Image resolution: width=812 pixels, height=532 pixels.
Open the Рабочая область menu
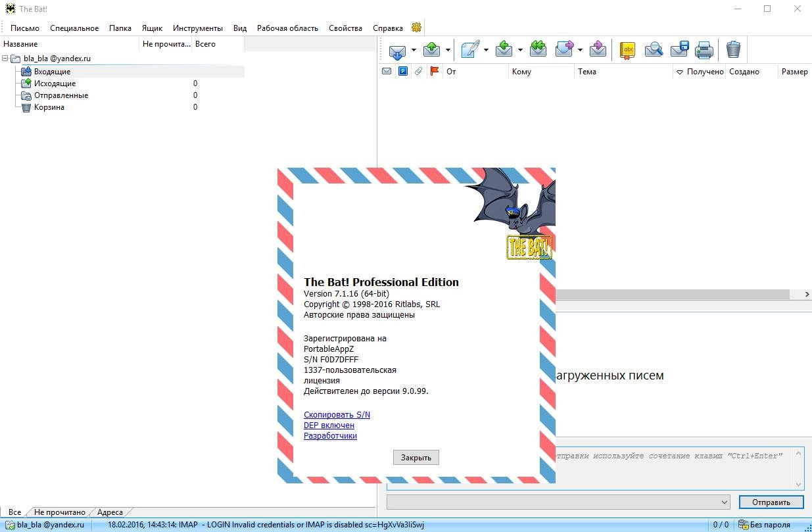(x=287, y=28)
